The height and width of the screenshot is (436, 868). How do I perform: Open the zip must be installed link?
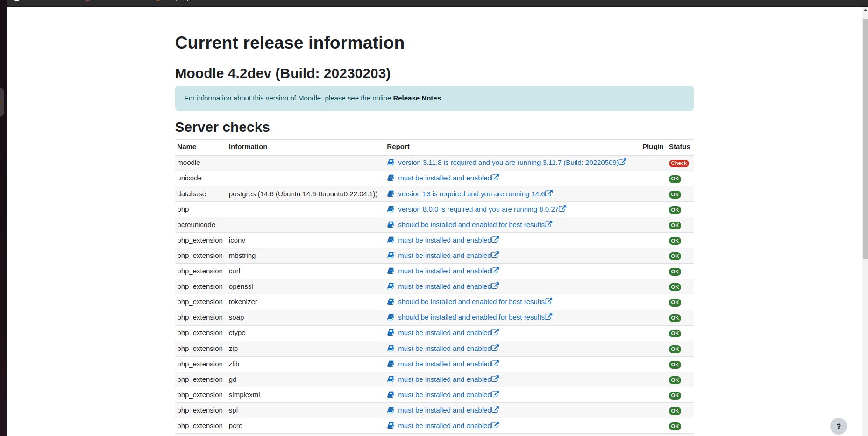pyautogui.click(x=445, y=349)
